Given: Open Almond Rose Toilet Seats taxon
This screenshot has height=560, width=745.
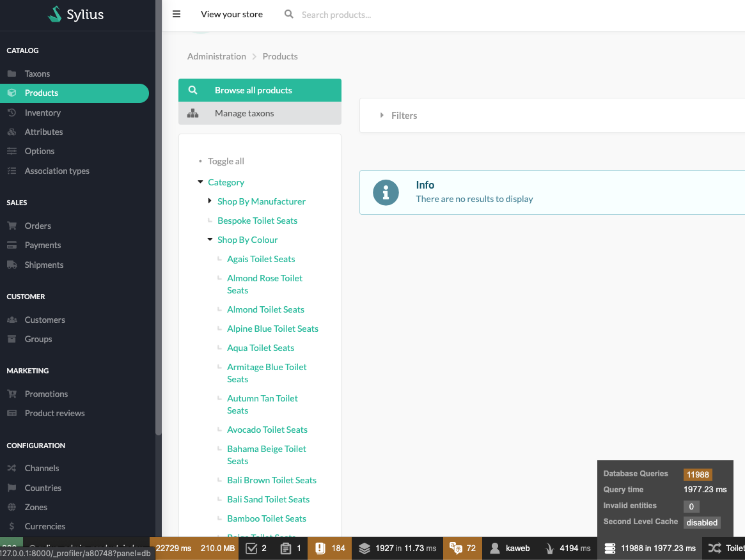Looking at the screenshot, I should (x=265, y=284).
